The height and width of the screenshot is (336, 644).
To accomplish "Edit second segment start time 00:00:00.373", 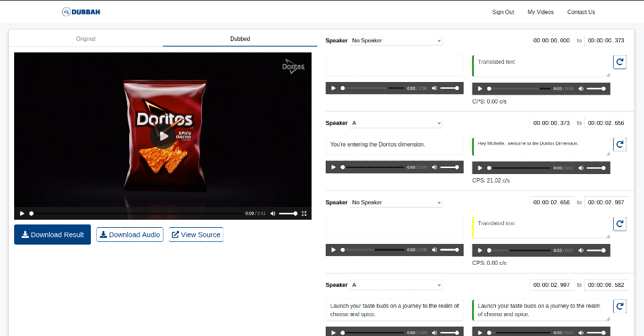I will pyautogui.click(x=552, y=123).
